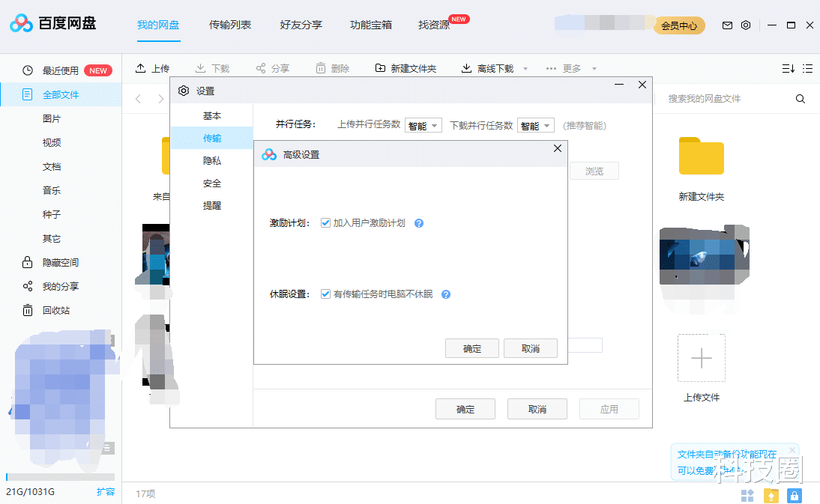Switch to the 传输列表 tab
The width and height of the screenshot is (820, 504).
pos(229,25)
